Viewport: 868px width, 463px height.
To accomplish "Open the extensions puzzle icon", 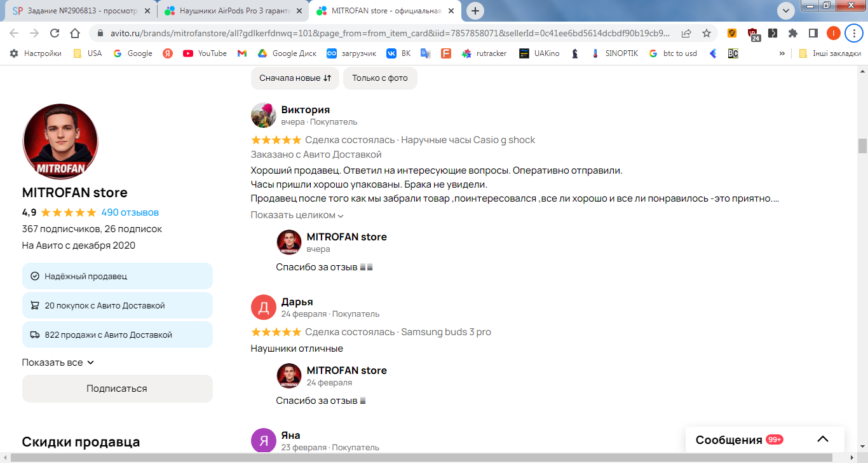I will 793,34.
